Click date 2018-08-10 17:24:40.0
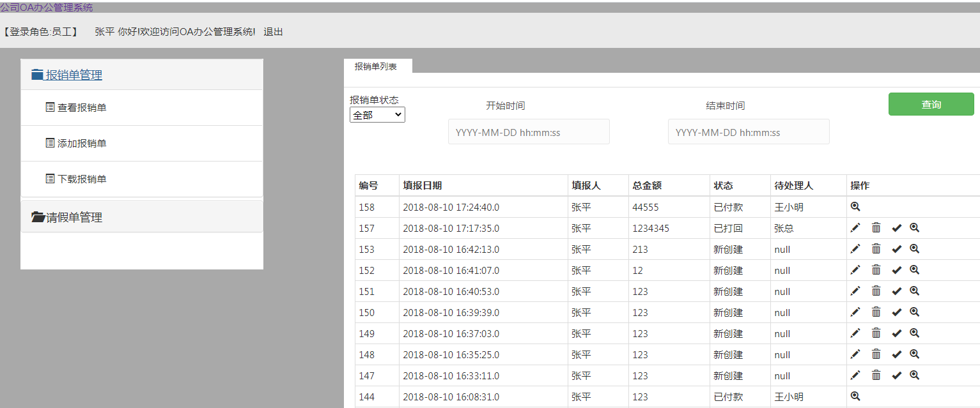 coord(451,207)
